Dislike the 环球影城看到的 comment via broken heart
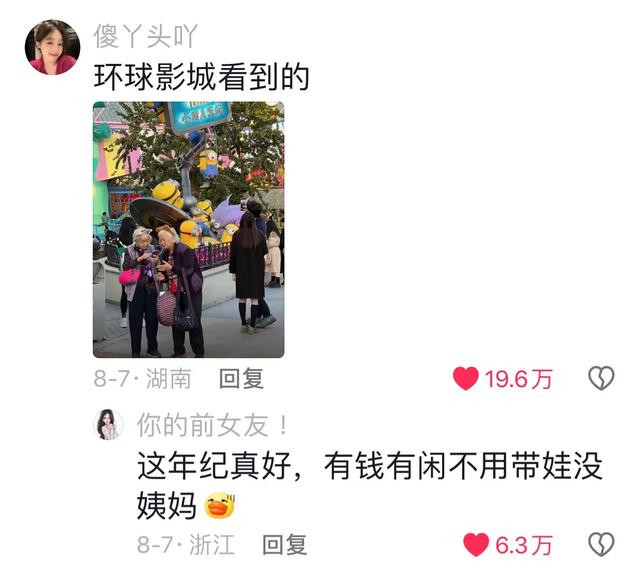This screenshot has width=640, height=570. [x=601, y=378]
